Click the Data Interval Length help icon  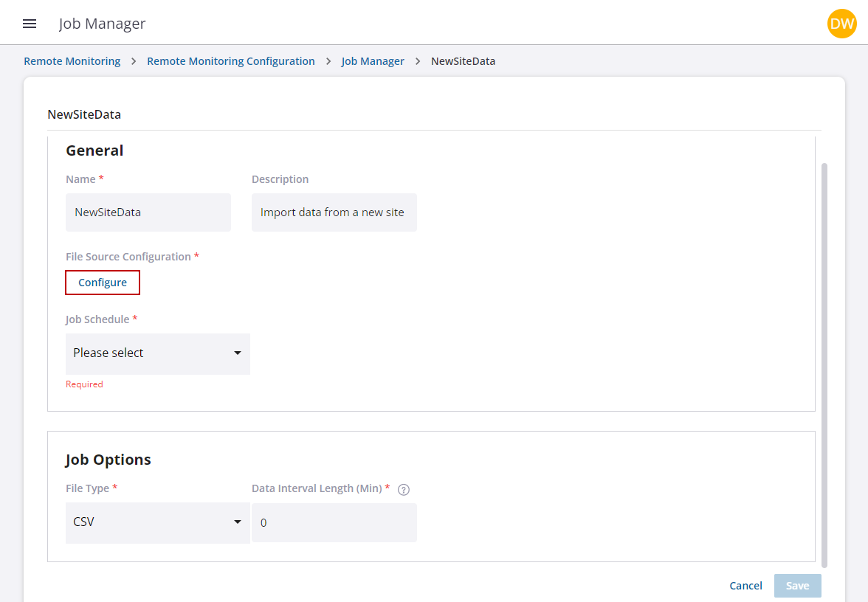point(403,489)
